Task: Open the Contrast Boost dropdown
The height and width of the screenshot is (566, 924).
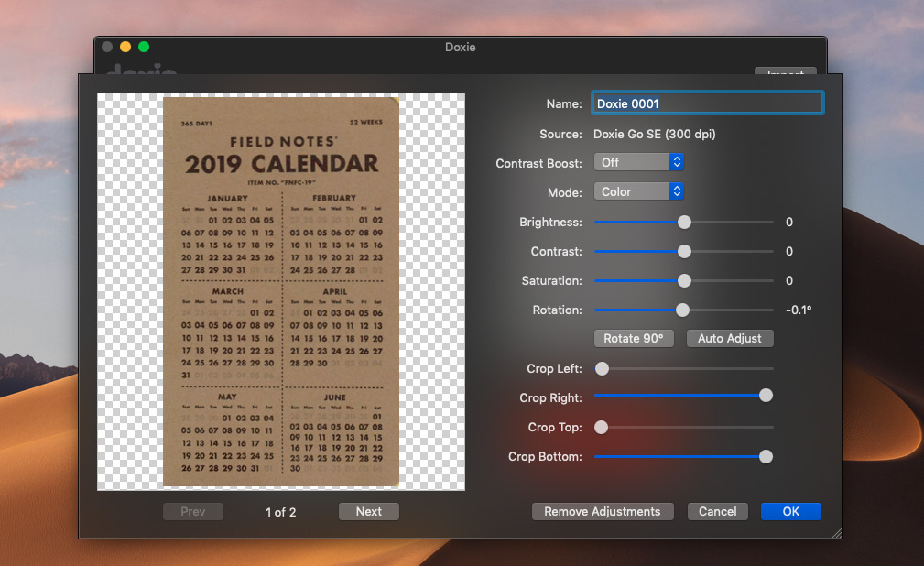Action: (x=639, y=162)
